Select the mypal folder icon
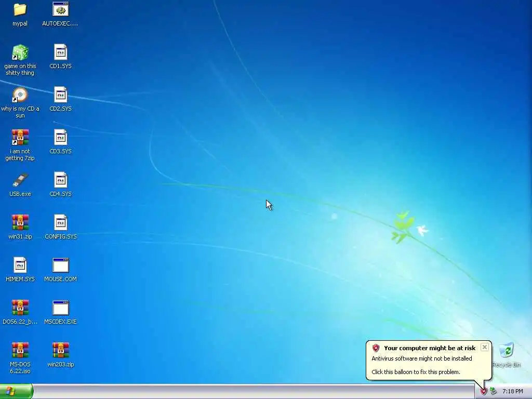Image resolution: width=532 pixels, height=399 pixels. pos(20,9)
